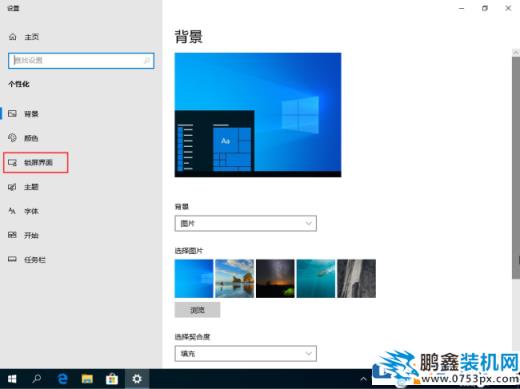
Task: Click the Settings gear in taskbar
Action: pyautogui.click(x=137, y=379)
